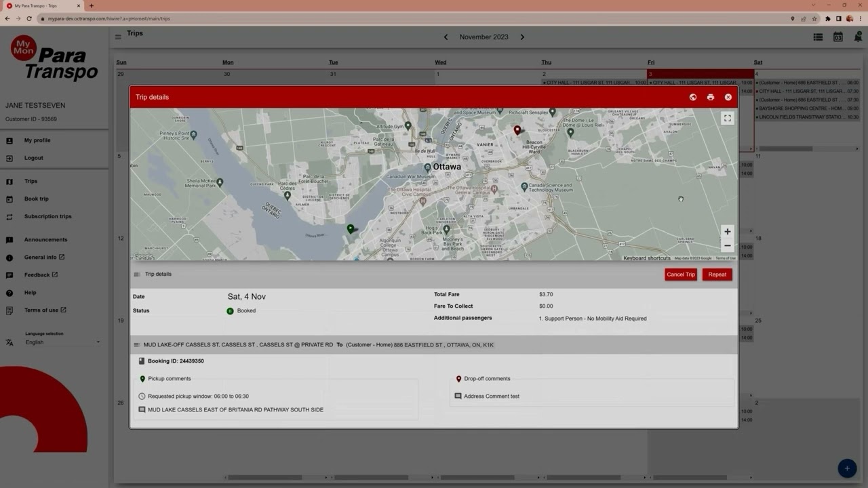Open Announcements in sidebar

[x=46, y=239]
